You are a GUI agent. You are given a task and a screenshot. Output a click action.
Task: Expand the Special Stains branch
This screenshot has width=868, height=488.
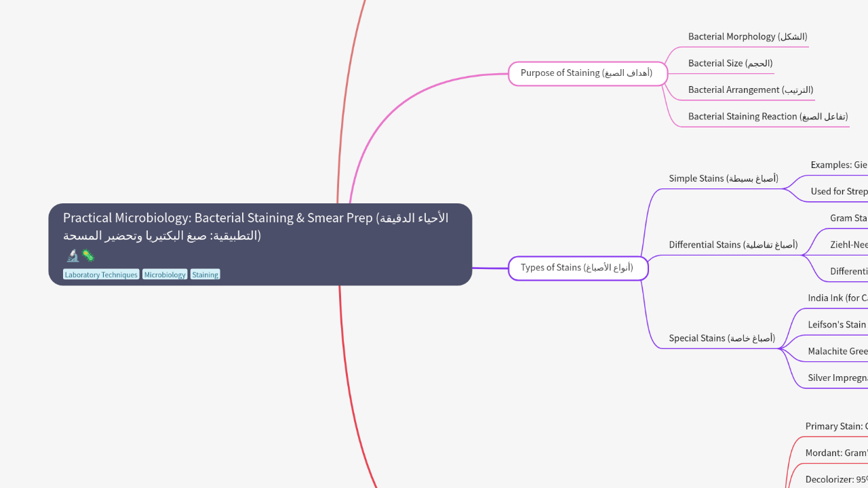coord(722,338)
